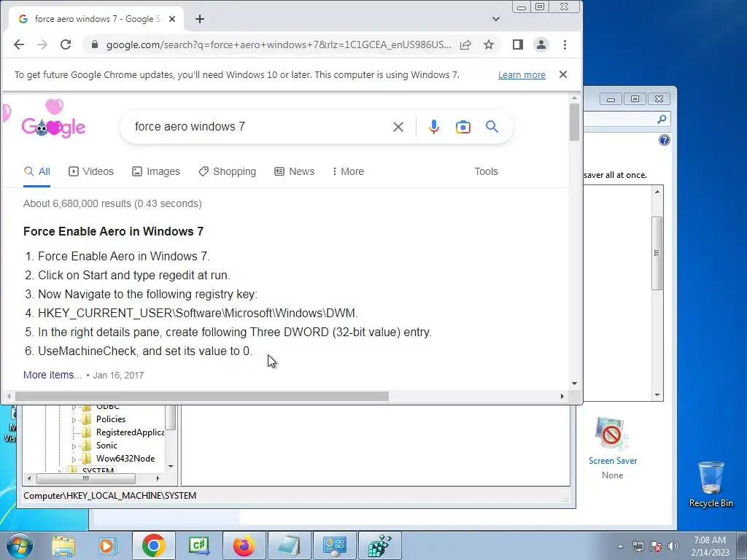
Task: Select the Sonic key in Registry Editor
Action: (107, 446)
